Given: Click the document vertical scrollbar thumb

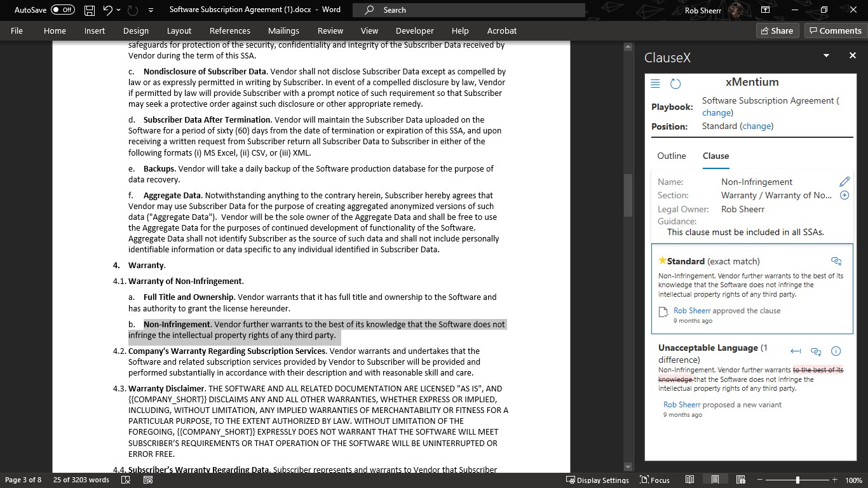Looking at the screenshot, I should (628, 196).
